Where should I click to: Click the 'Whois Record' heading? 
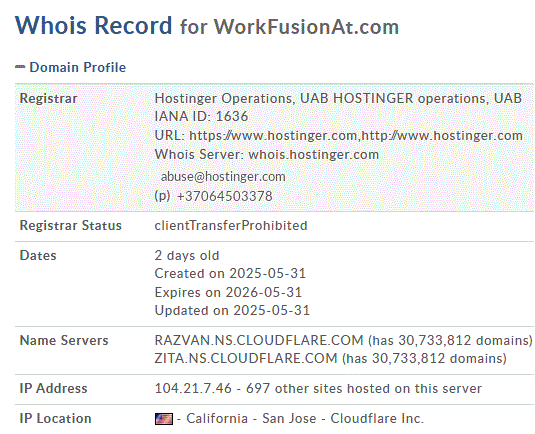[93, 25]
